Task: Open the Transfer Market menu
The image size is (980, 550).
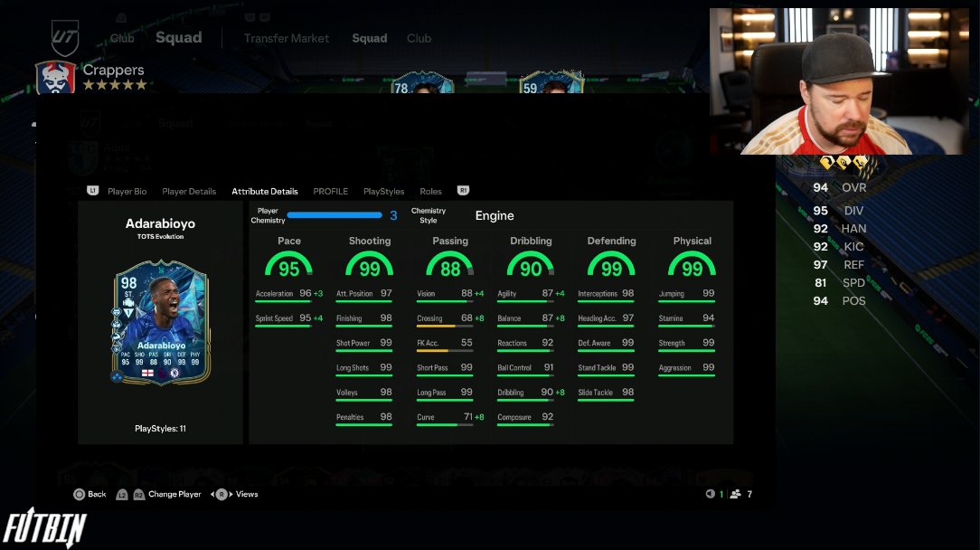Action: 287,38
